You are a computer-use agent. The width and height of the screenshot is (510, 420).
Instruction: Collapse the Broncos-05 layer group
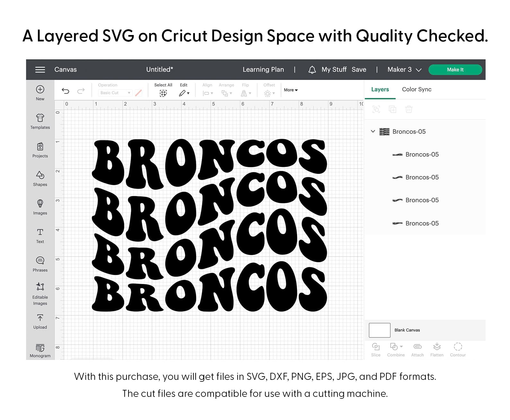coord(373,131)
